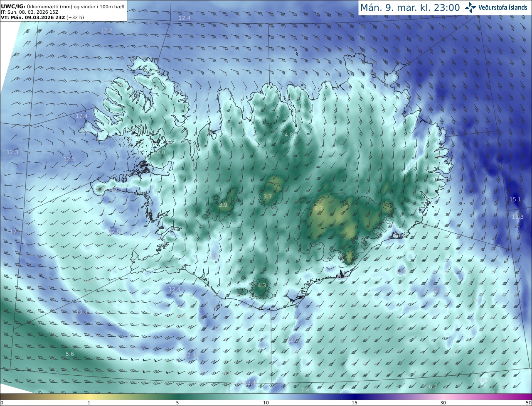This screenshot has height=406, width=532.
Task: Click the 3.7 value on the glacier
Action: [x=268, y=197]
